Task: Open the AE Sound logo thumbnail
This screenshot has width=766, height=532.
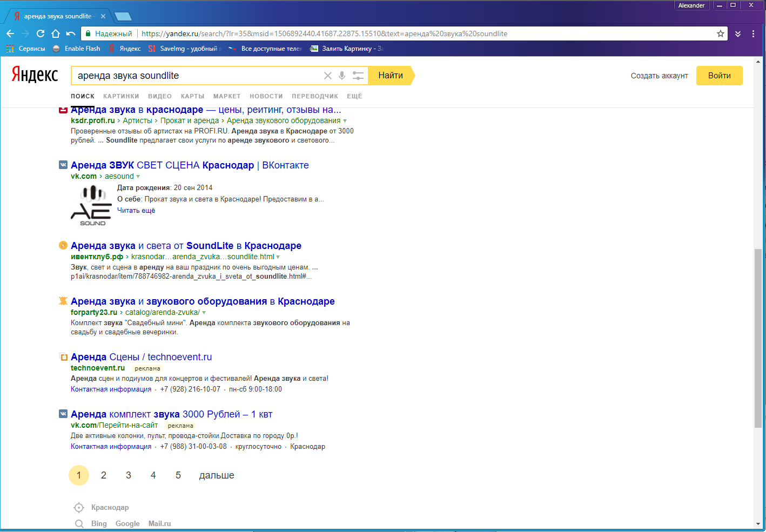Action: click(x=91, y=205)
